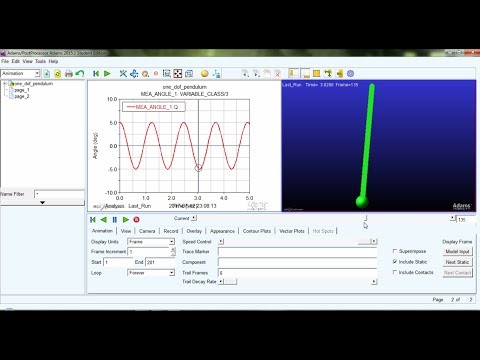Toggle the shaded render sphere icon

coord(205,74)
